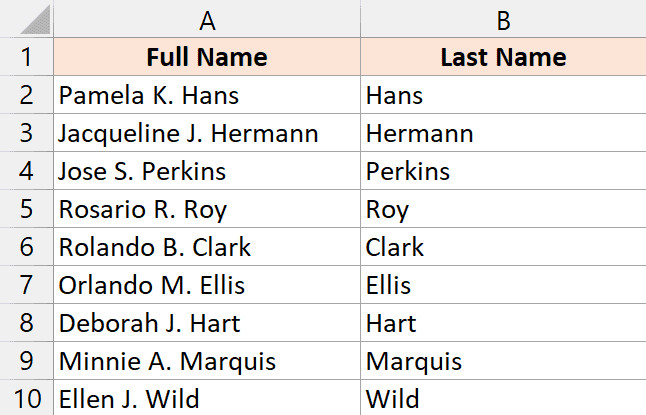Click the Last Name header cell
The height and width of the screenshot is (415, 646).
503,57
